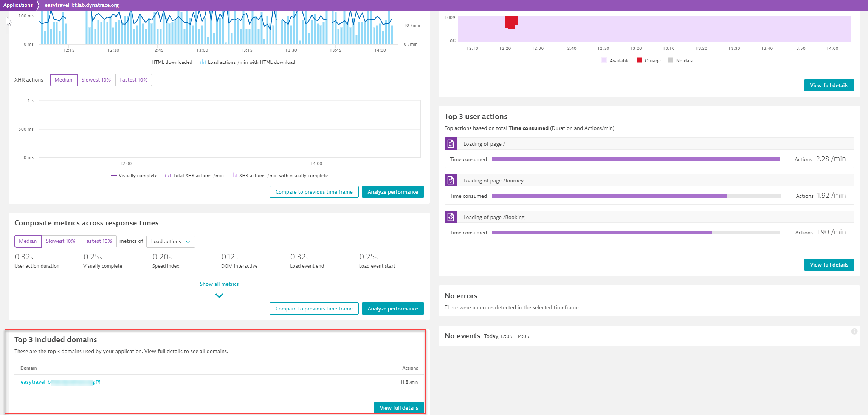Click 11.8 /min actions value
868x415 pixels.
[409, 382]
